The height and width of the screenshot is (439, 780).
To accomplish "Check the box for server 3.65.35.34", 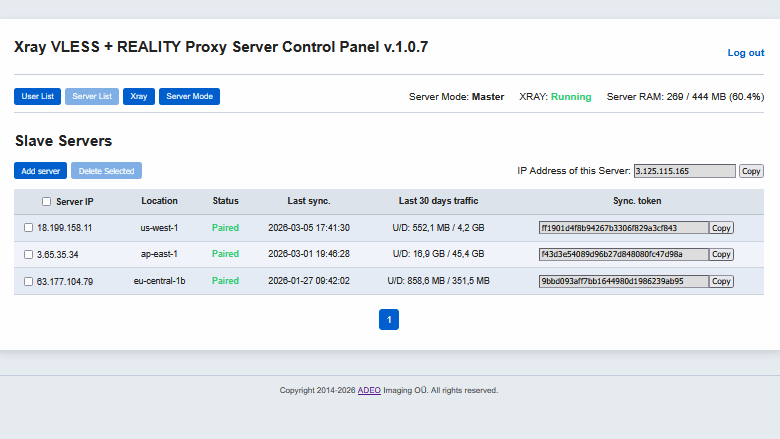I will [x=29, y=255].
